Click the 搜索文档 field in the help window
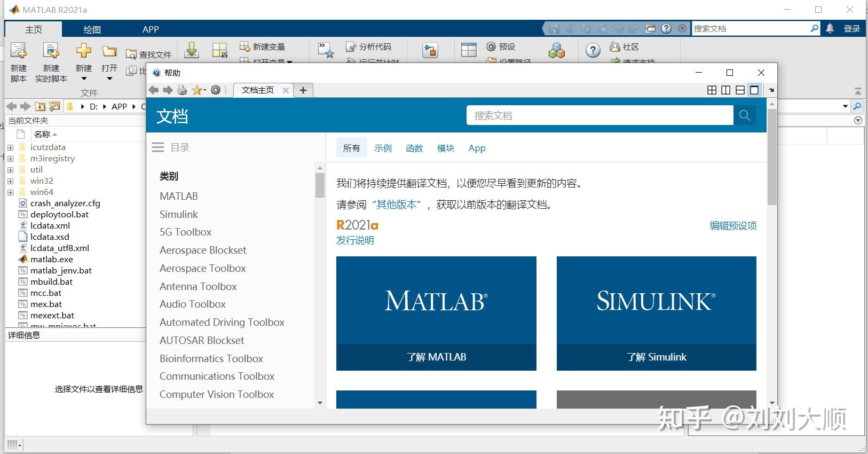 click(600, 115)
